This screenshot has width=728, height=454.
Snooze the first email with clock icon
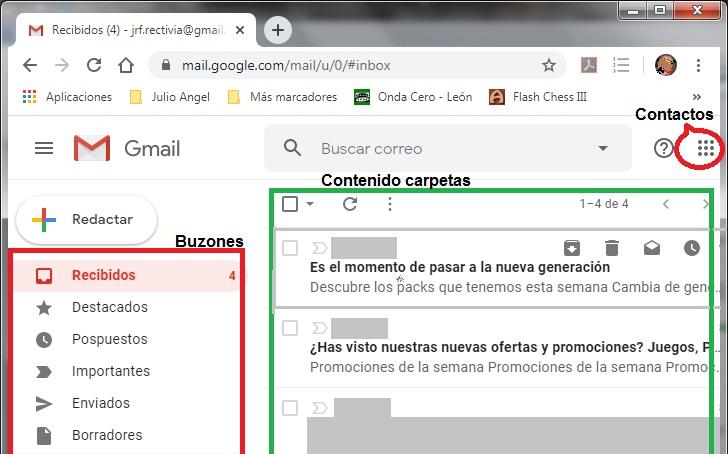pyautogui.click(x=692, y=248)
